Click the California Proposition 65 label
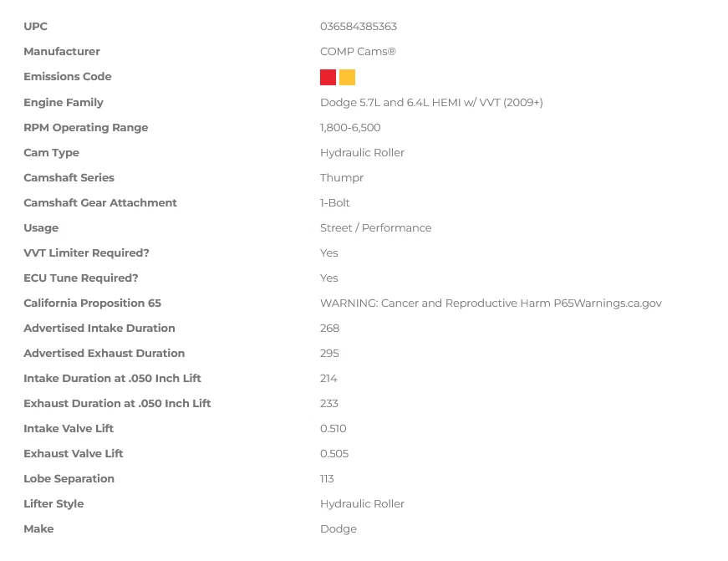728x561 pixels. [93, 303]
